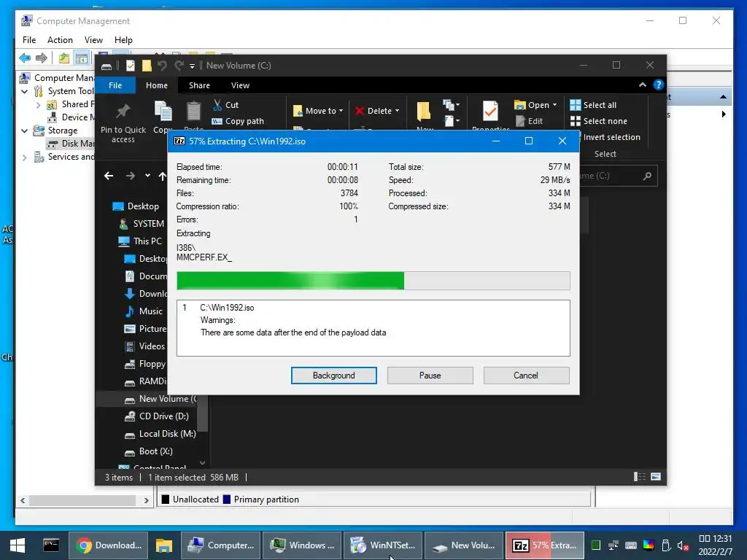The height and width of the screenshot is (560, 747).
Task: Open the Move to dropdown
Action: tap(318, 111)
